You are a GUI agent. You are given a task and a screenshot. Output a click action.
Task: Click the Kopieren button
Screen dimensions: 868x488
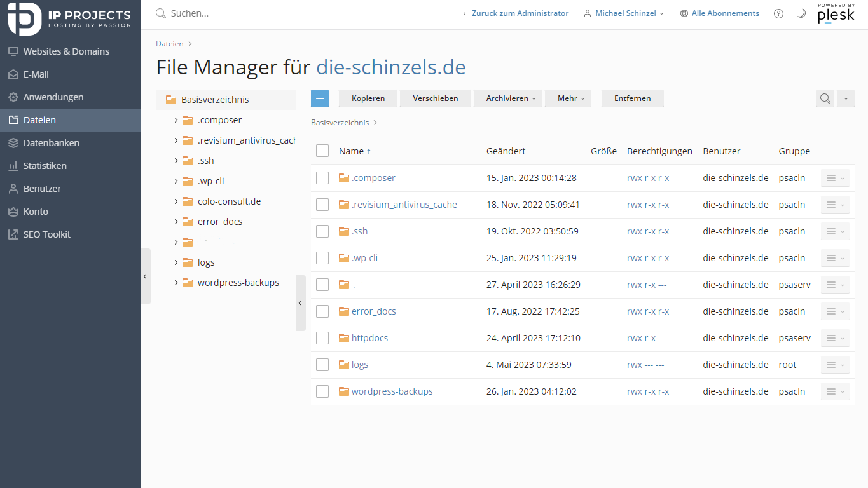click(x=368, y=98)
